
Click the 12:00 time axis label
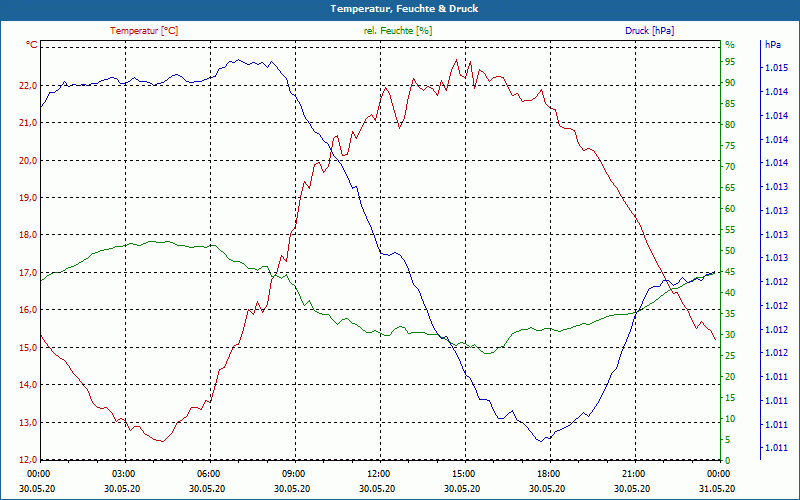[x=379, y=474]
